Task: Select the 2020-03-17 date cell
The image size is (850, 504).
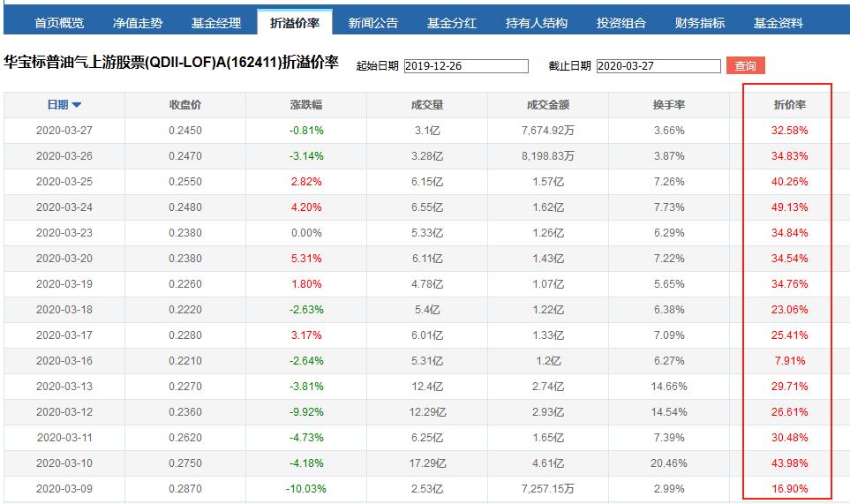Action: 64,335
